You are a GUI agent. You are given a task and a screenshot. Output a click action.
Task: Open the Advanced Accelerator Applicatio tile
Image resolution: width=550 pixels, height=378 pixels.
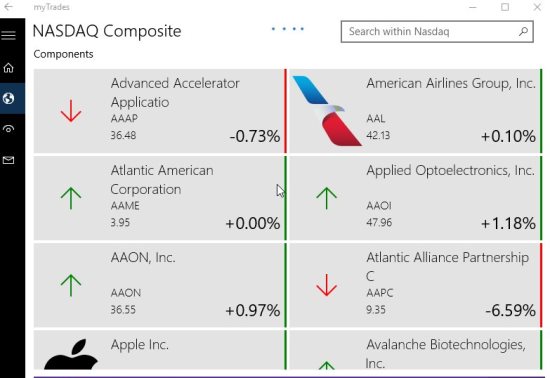point(160,111)
